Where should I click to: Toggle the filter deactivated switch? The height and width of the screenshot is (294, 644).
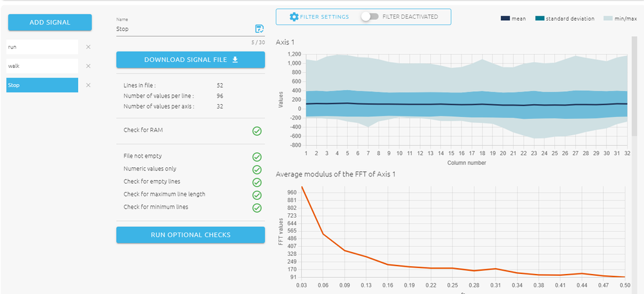370,17
